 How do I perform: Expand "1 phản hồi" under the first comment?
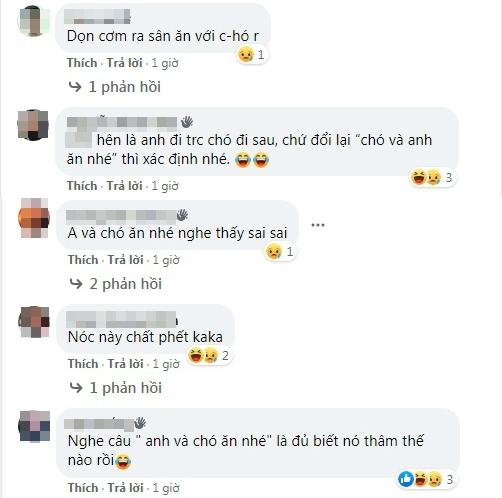tap(115, 87)
